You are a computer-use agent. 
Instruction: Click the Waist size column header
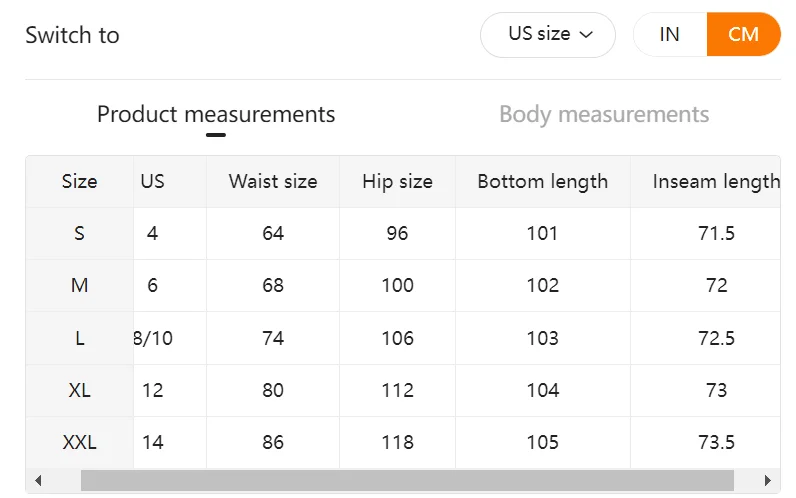point(273,182)
